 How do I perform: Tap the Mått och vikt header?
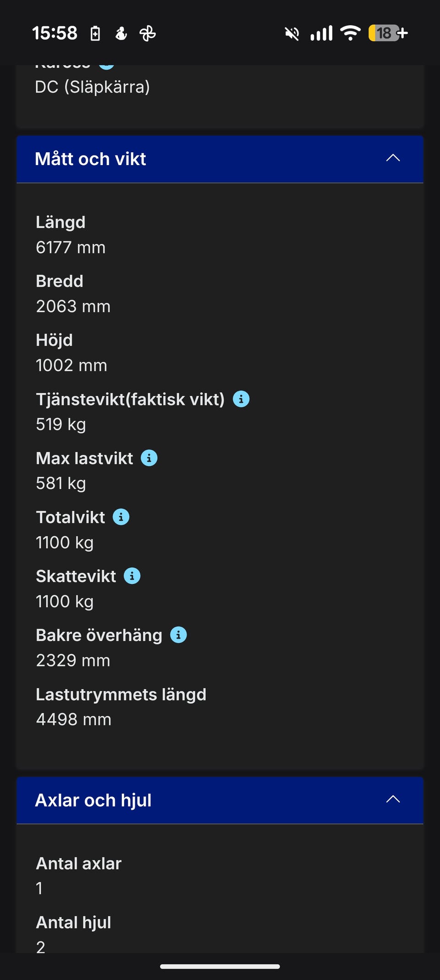91,159
